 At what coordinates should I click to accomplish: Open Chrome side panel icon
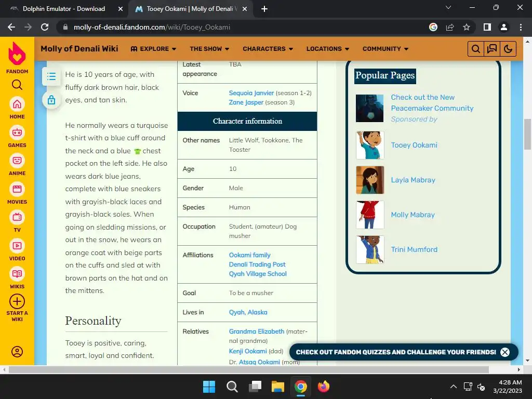[487, 27]
